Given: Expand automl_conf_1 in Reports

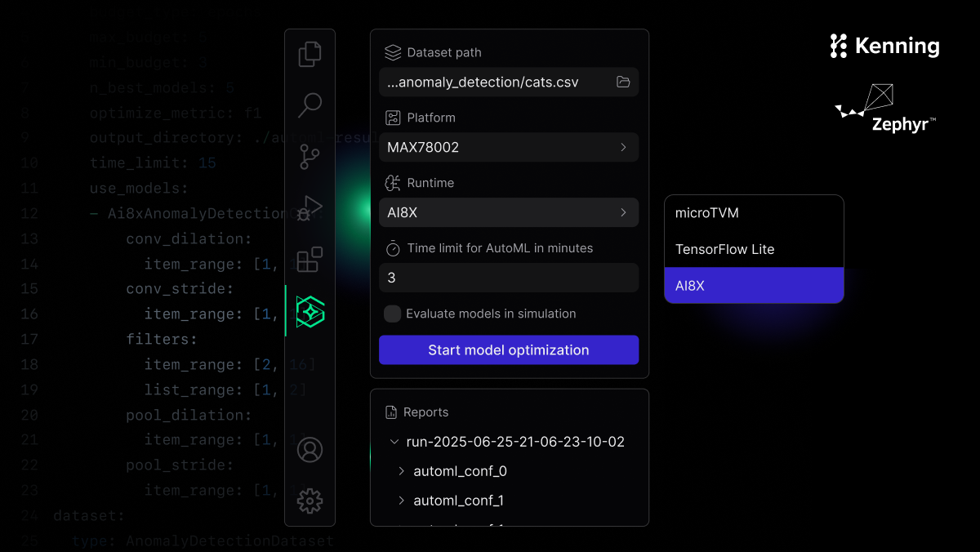Looking at the screenshot, I should click(x=401, y=500).
